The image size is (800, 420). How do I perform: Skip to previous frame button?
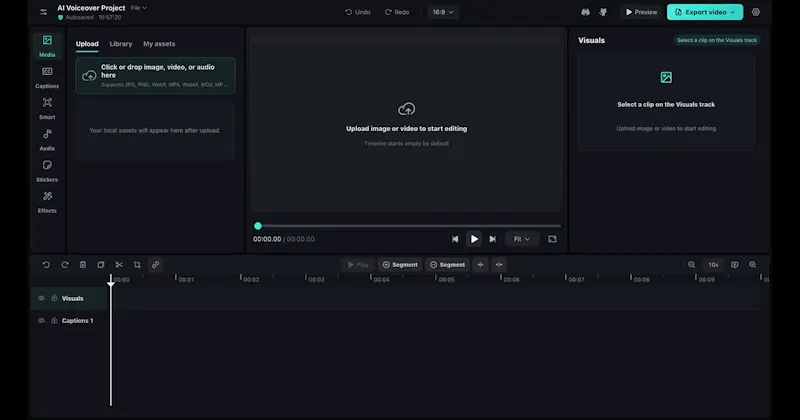click(x=455, y=239)
